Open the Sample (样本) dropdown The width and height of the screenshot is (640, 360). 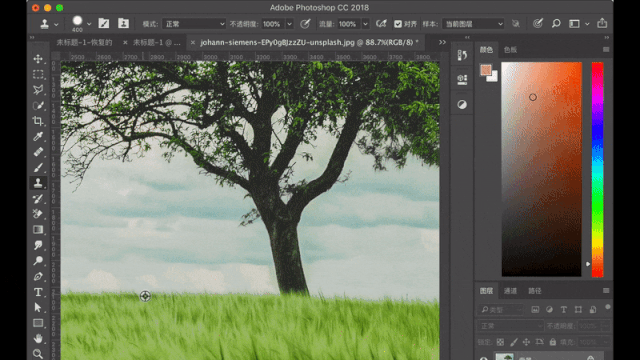(473, 24)
